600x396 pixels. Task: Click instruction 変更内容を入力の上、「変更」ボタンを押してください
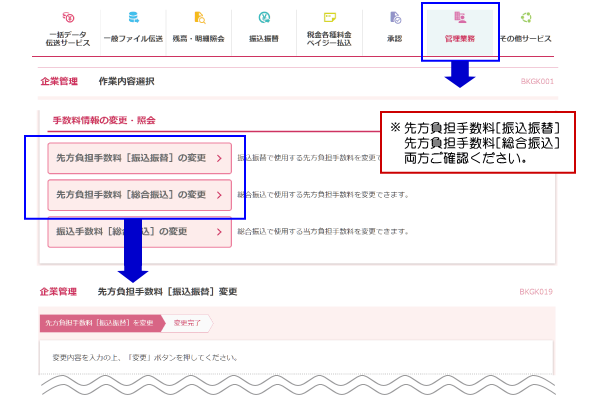[x=145, y=358]
